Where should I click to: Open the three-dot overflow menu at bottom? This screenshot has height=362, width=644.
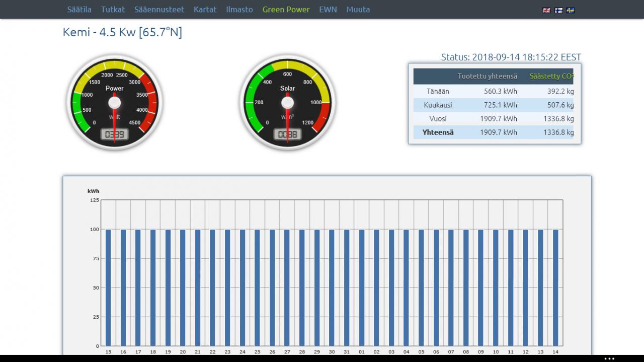tap(609, 358)
